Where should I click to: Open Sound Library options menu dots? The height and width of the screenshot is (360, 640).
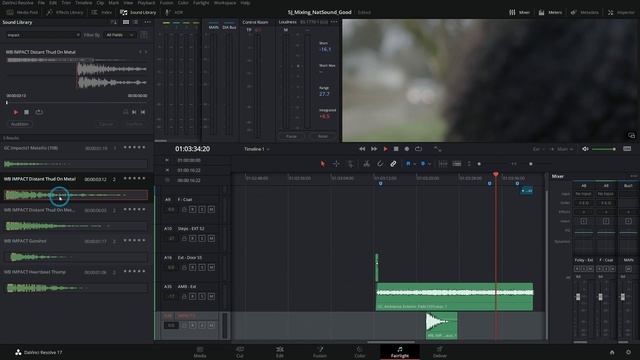[147, 22]
